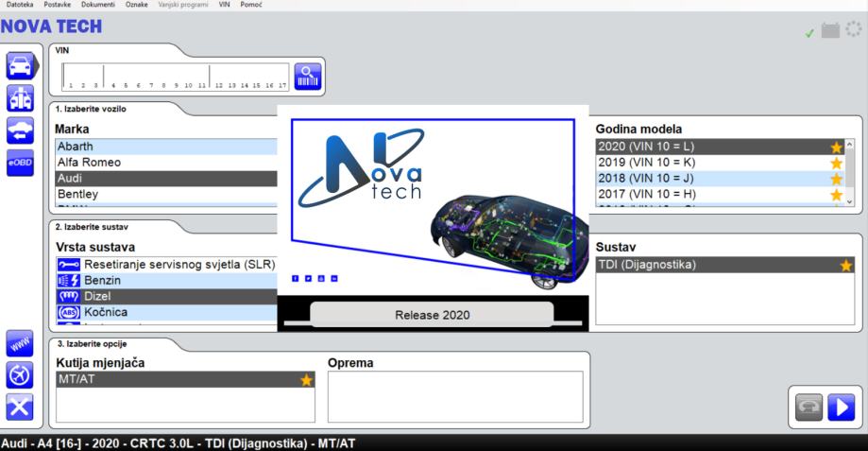The width and height of the screenshot is (868, 451).
Task: Click the third social icon on splash screen
Action: tap(321, 278)
